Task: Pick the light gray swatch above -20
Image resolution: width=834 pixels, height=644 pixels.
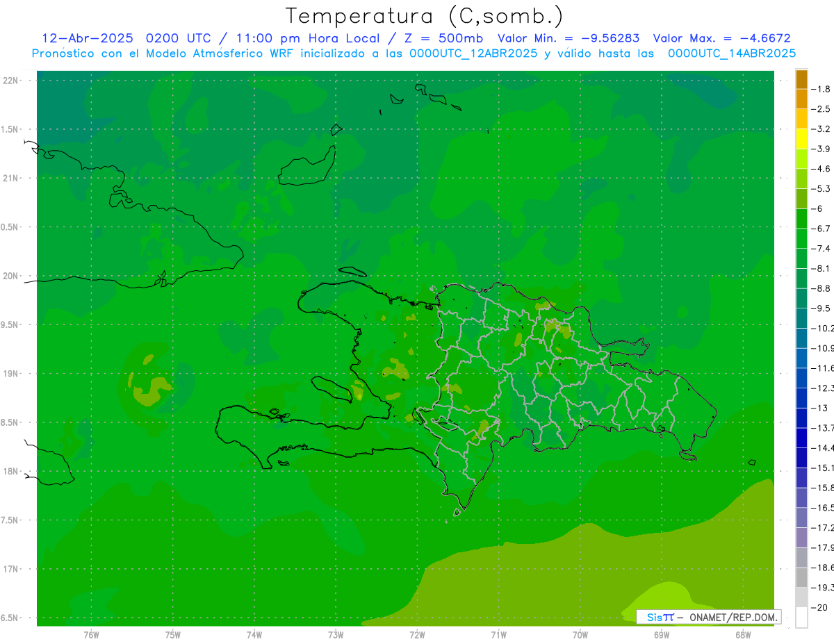Action: pos(801,597)
